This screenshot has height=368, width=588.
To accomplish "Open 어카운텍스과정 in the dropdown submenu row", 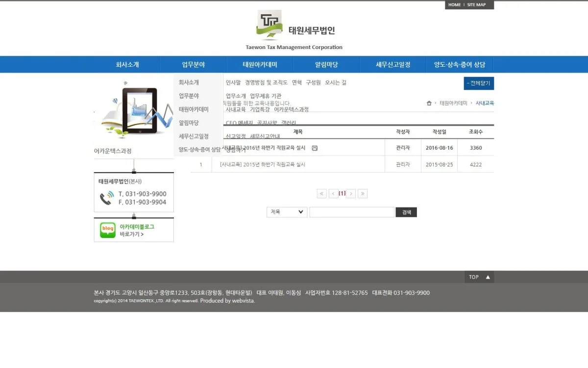I will 291,109.
